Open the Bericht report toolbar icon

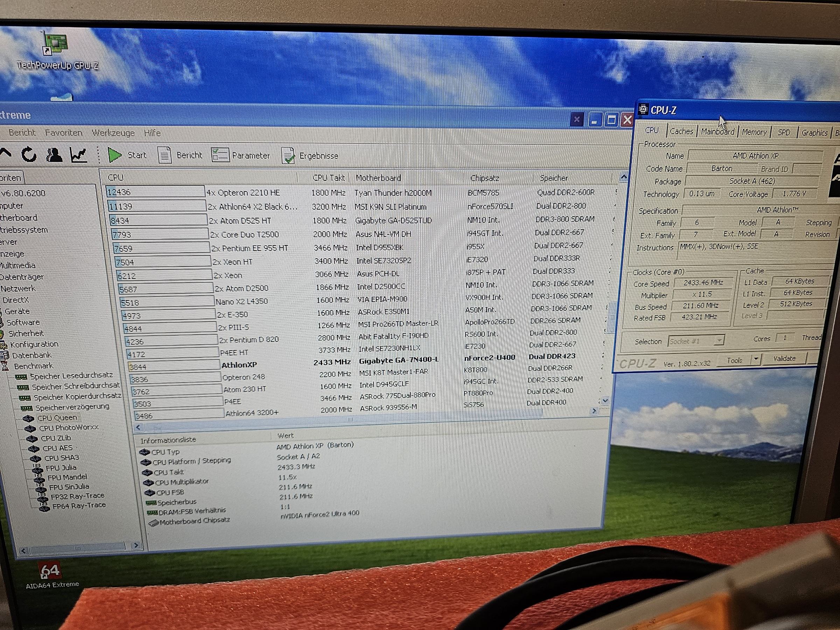tap(164, 155)
